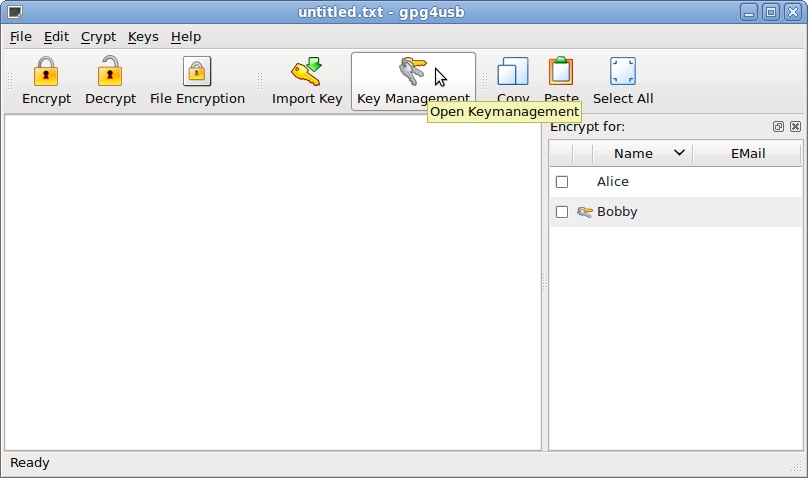
Task: Sort the key list by Name column arrow
Action: tap(679, 153)
